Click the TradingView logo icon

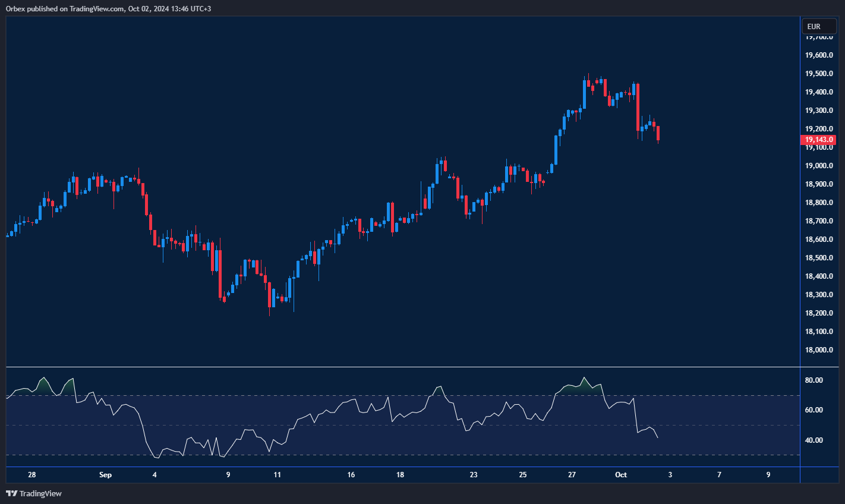[x=11, y=493]
